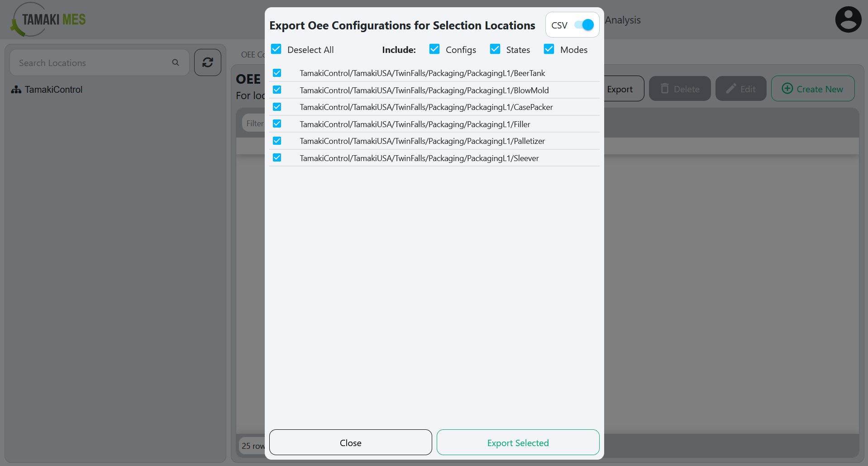
Task: Deselect the BeerTank location row
Action: 277,73
